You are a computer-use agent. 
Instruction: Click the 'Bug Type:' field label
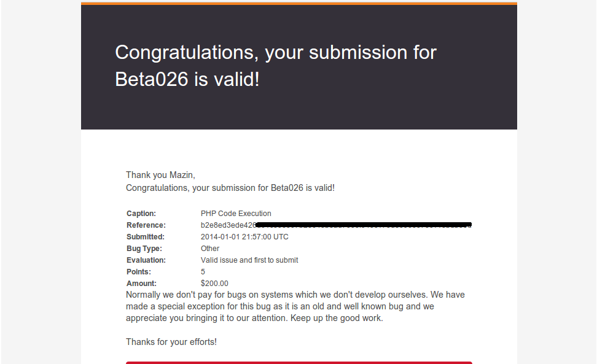144,249
